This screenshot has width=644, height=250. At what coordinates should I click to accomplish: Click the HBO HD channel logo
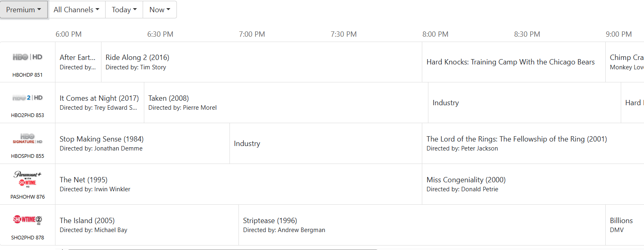coord(27,57)
